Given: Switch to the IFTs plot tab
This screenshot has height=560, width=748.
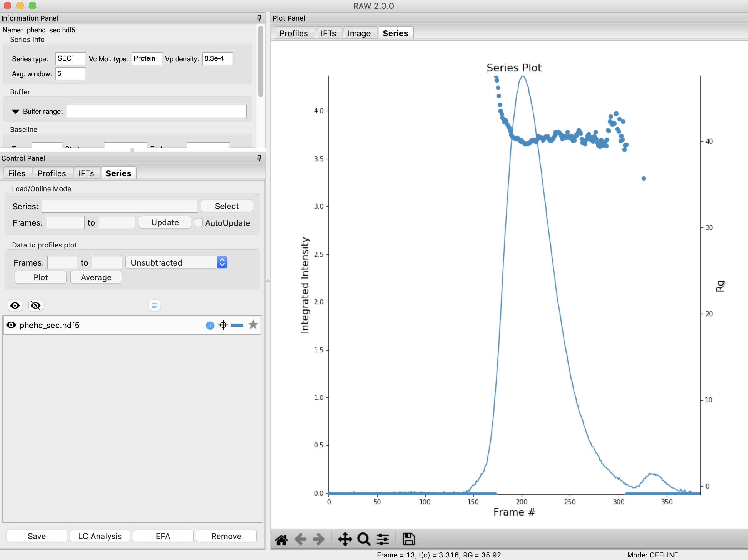Looking at the screenshot, I should pyautogui.click(x=328, y=33).
